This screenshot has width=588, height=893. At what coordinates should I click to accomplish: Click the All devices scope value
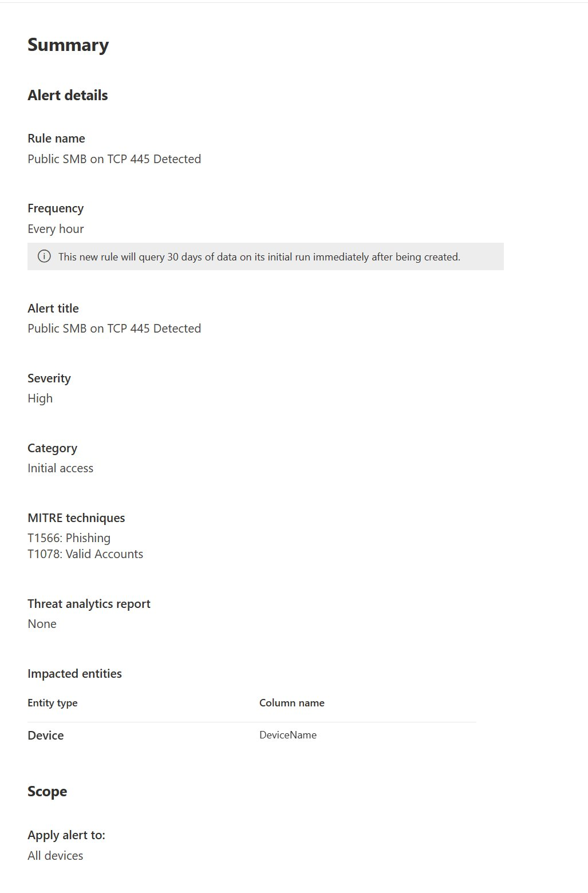click(x=55, y=856)
